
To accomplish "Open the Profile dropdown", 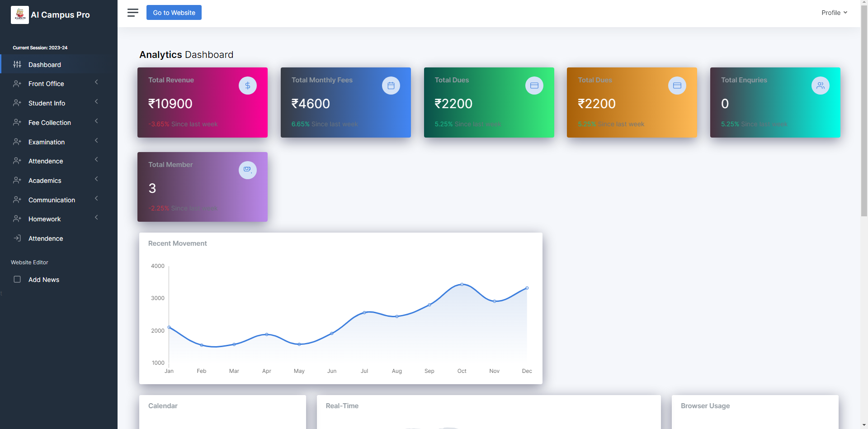I will [x=834, y=13].
